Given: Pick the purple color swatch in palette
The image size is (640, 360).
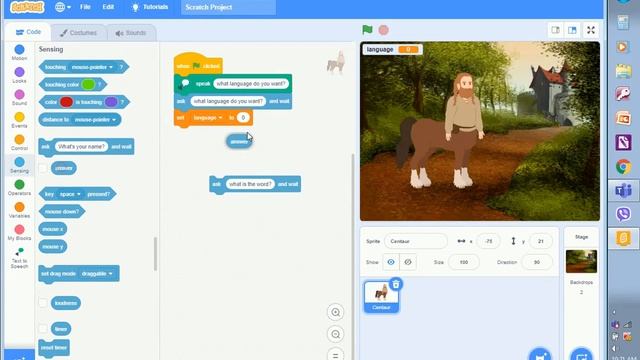Looking at the screenshot, I should click(x=111, y=102).
